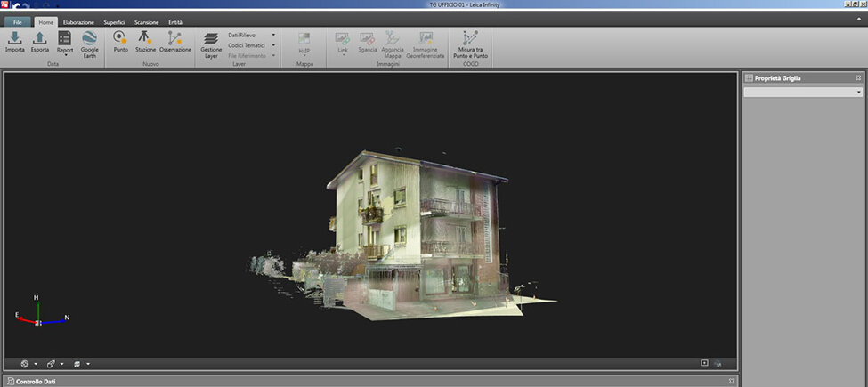This screenshot has height=387, width=868.
Task: Open the Proprietà Griglia combo box
Action: point(803,93)
